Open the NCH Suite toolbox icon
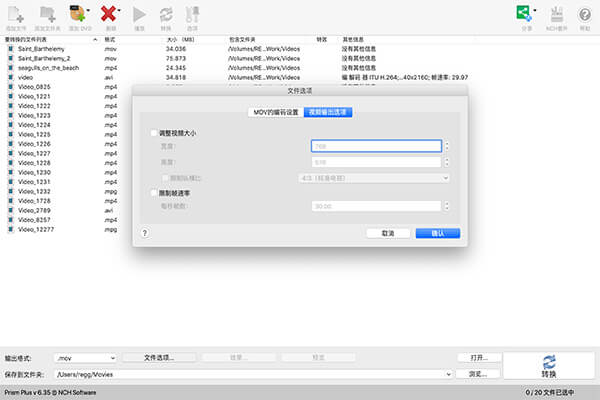The height and width of the screenshot is (400, 600). [557, 14]
